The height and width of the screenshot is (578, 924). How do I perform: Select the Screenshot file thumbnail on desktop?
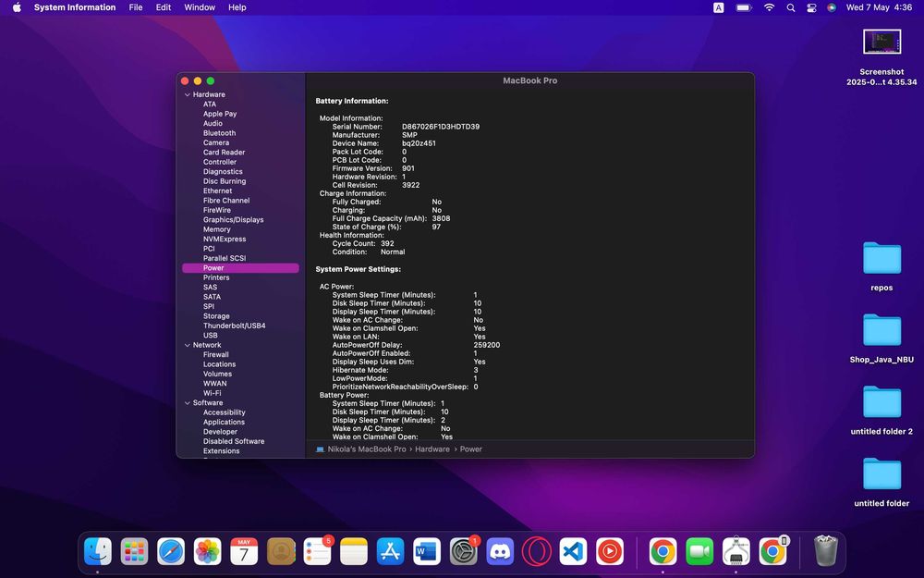coord(881,43)
